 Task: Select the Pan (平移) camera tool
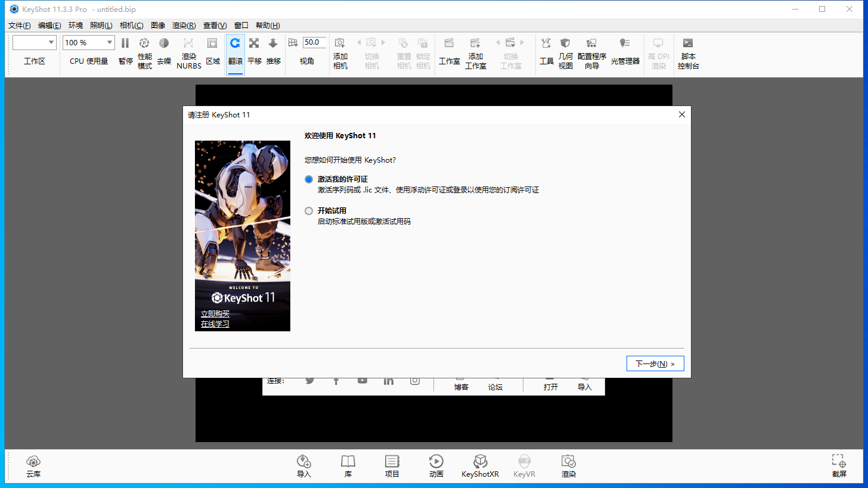tap(254, 43)
